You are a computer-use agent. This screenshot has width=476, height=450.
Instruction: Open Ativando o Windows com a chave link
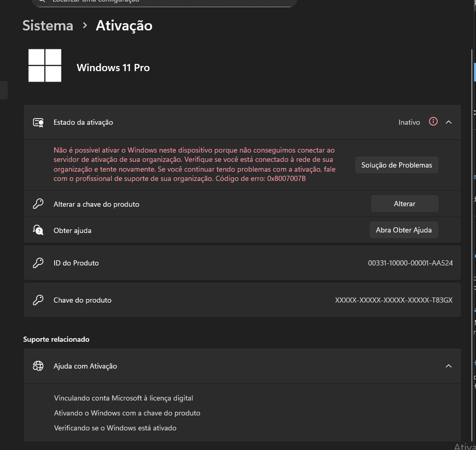[127, 413]
